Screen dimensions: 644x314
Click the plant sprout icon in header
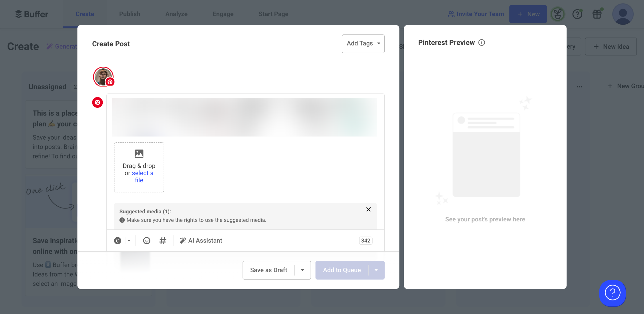coord(557,14)
